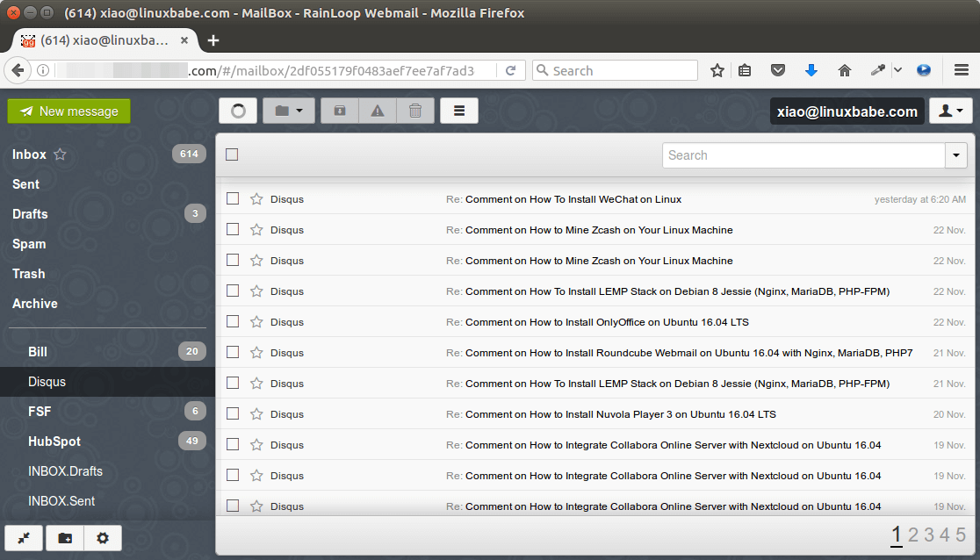Click the New message button
This screenshot has height=560, width=980.
[69, 111]
